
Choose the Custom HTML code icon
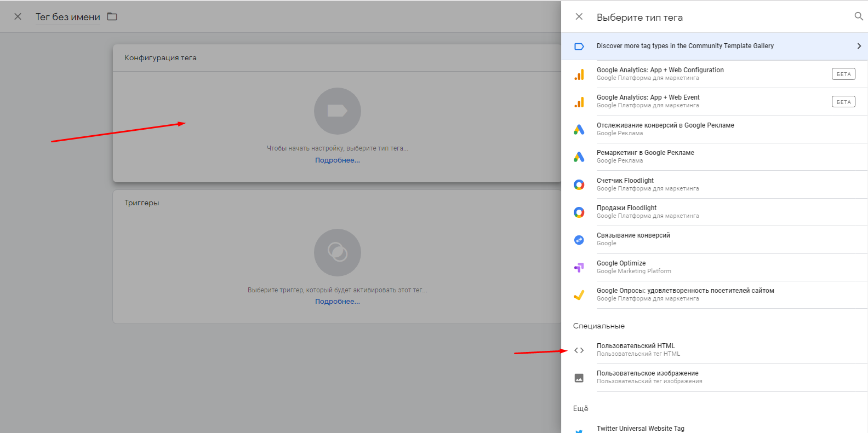pos(579,350)
